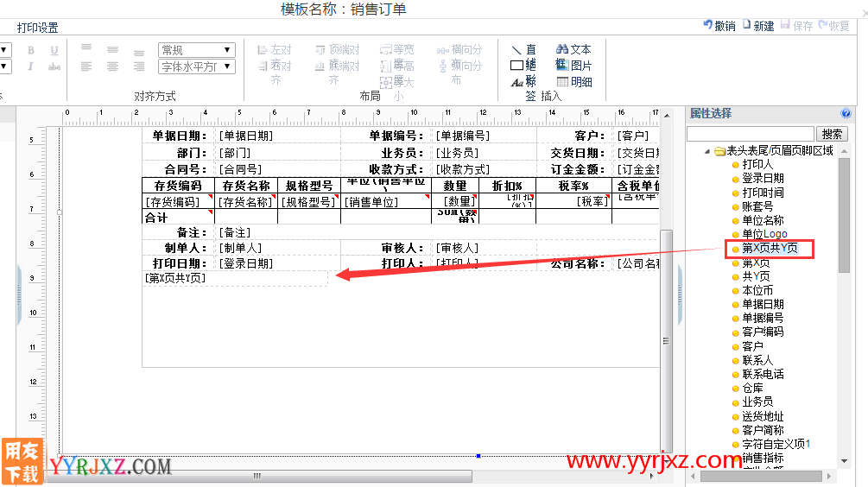
Task: Click the Undo (撤销) icon
Action: click(719, 26)
